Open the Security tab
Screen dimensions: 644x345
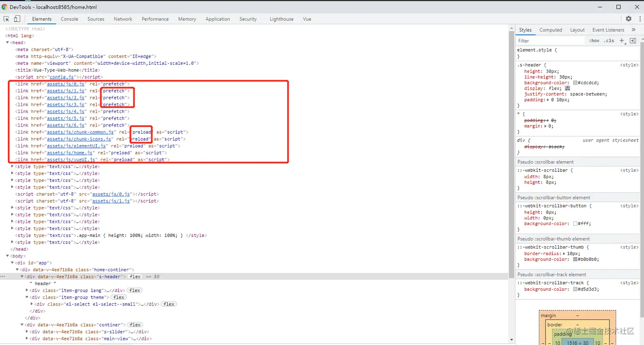(x=248, y=19)
